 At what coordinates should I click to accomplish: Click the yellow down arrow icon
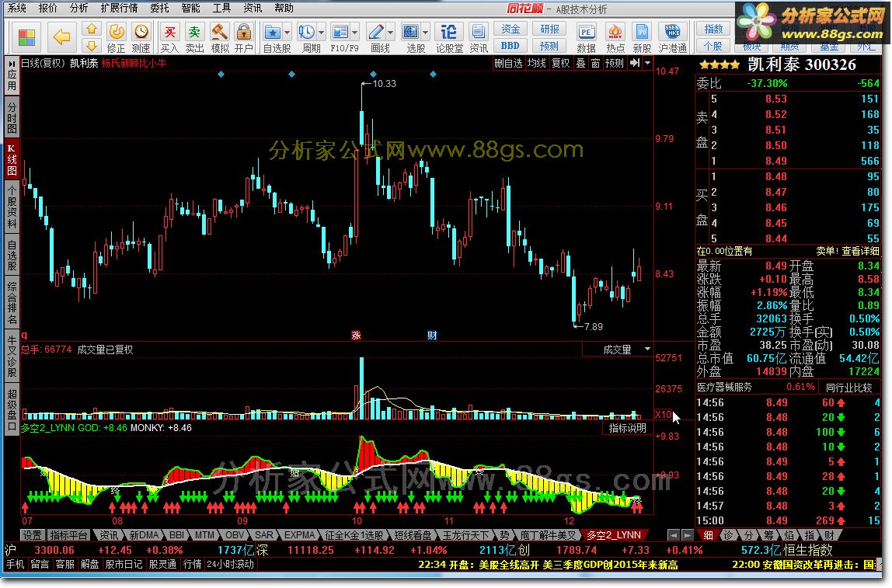[92, 45]
